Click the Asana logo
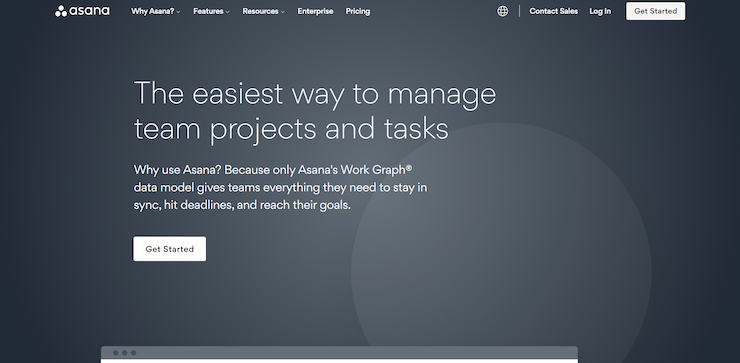The height and width of the screenshot is (363, 740). pyautogui.click(x=82, y=11)
